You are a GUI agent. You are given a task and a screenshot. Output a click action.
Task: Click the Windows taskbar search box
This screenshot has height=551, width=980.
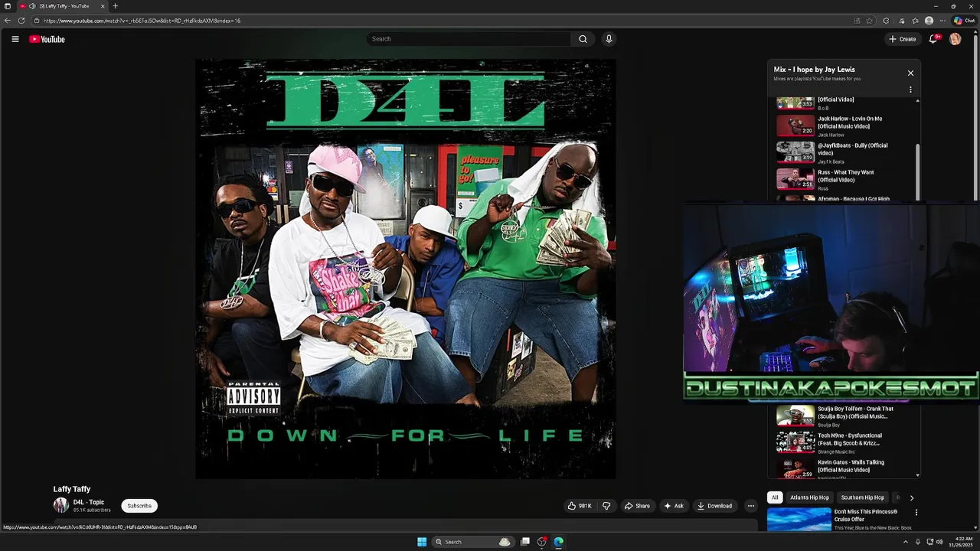pyautogui.click(x=472, y=542)
